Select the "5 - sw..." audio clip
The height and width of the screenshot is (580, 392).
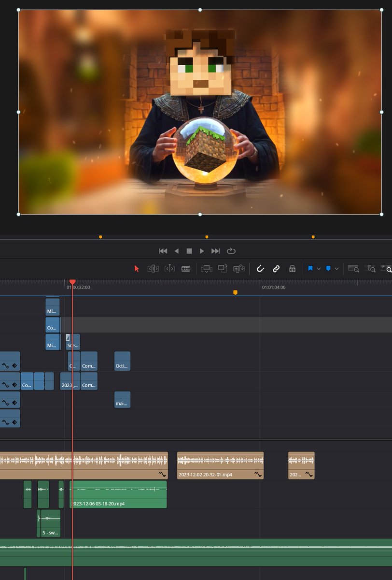(51, 523)
